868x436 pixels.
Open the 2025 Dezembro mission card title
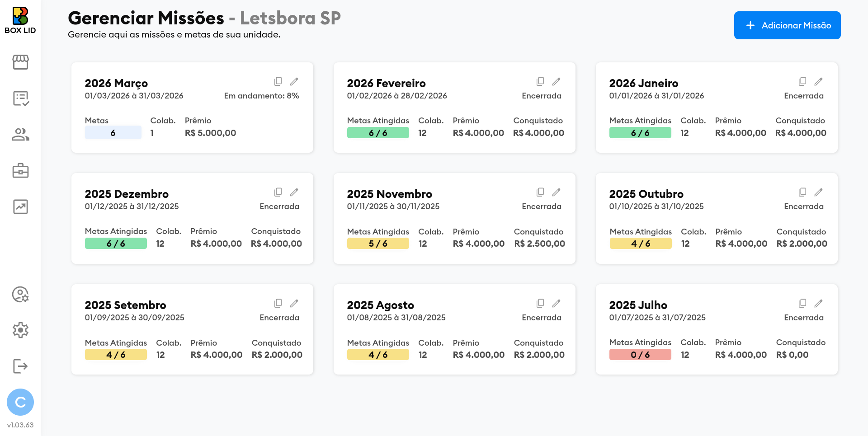(x=127, y=194)
